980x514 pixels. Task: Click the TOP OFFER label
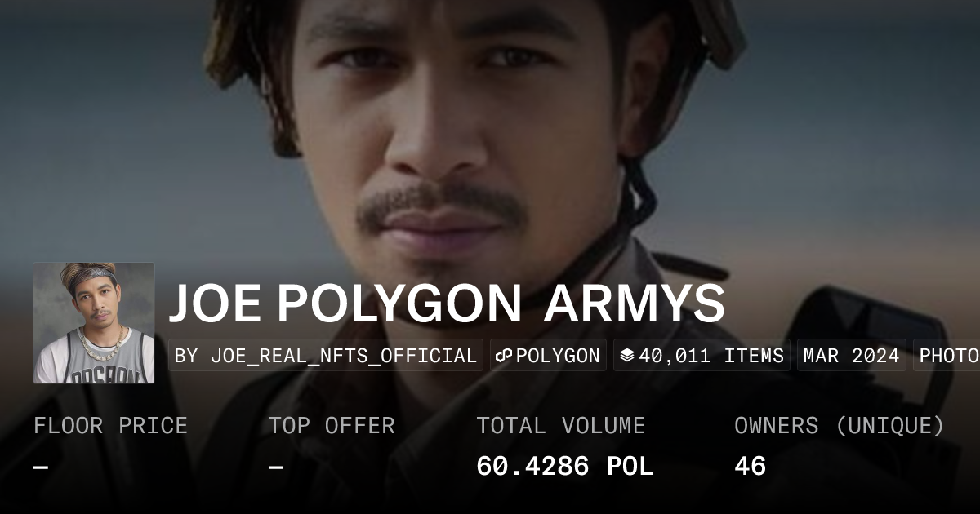pos(332,426)
